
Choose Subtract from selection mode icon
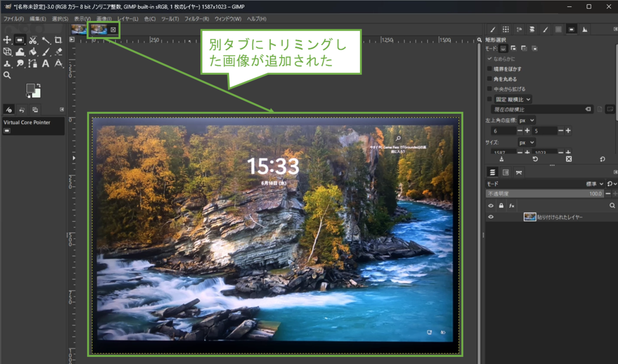524,48
